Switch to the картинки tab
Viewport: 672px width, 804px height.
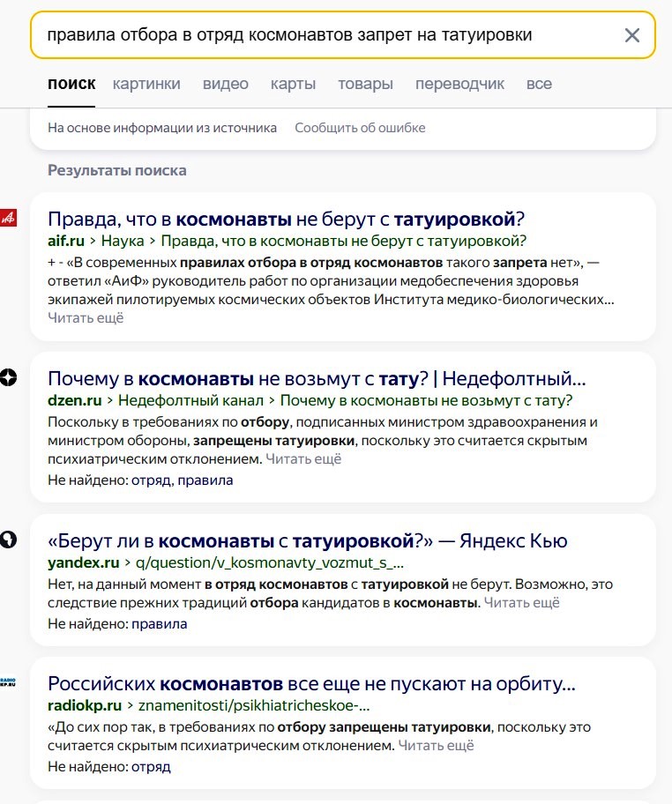(146, 84)
